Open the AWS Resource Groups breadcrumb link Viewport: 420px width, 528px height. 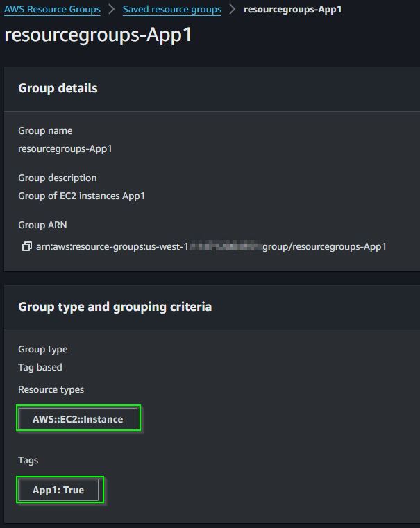[x=52, y=10]
